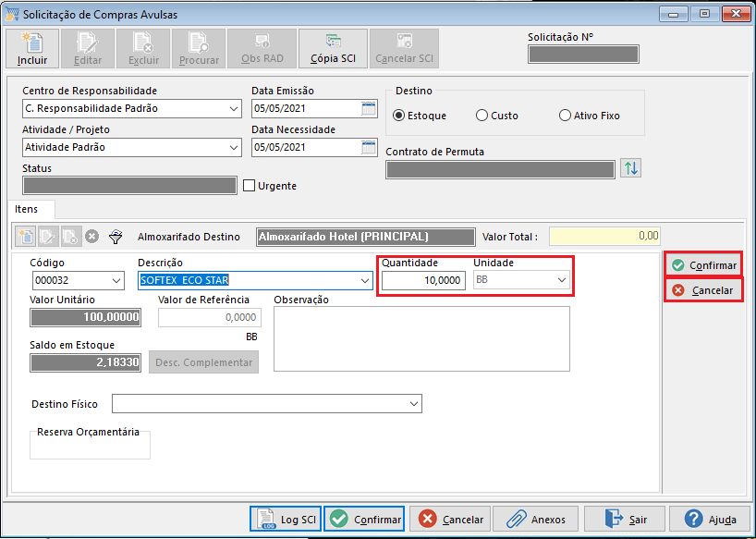Click the Saldo em Estoque field
Viewport: 756px width, 539px height.
click(85, 362)
